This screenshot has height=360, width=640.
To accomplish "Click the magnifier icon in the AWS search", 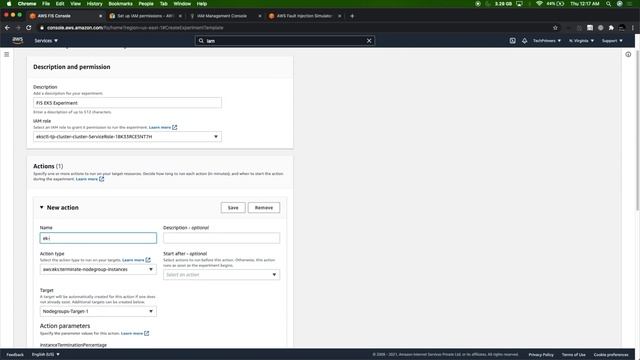I will tap(201, 40).
